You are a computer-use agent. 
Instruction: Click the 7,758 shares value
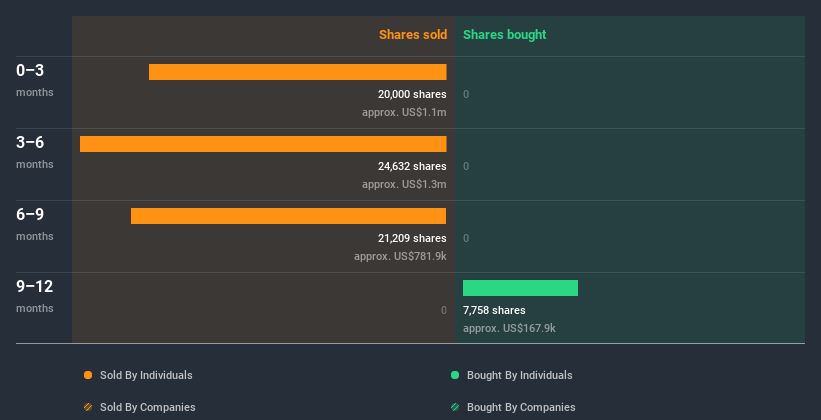coord(494,311)
